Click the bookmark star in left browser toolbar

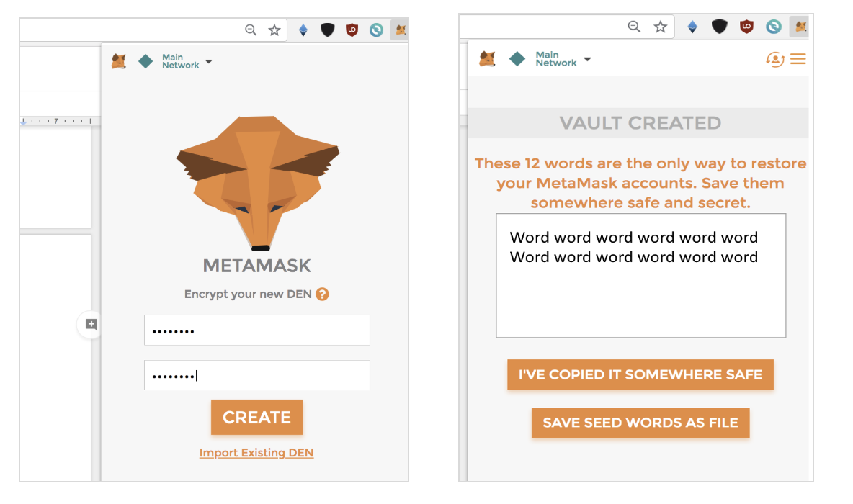[274, 30]
